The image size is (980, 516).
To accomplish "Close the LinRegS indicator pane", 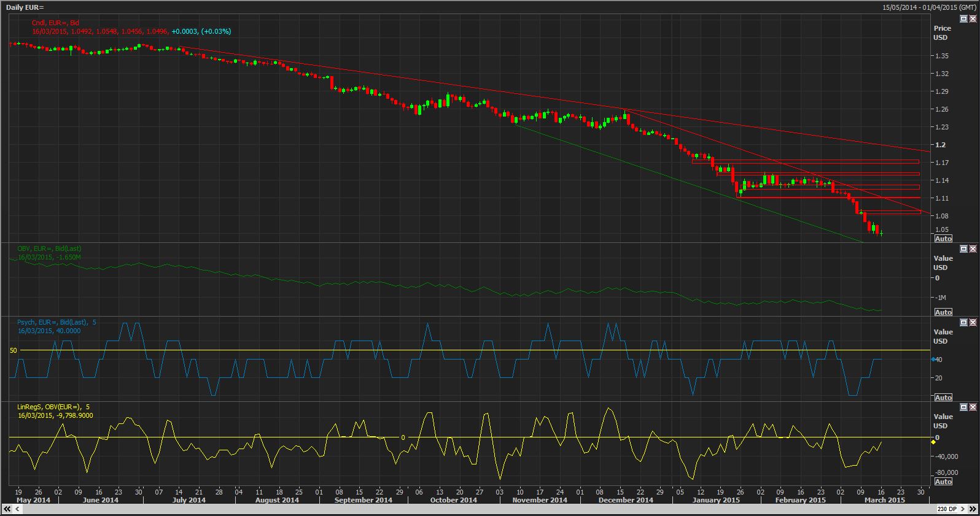I will (x=973, y=407).
